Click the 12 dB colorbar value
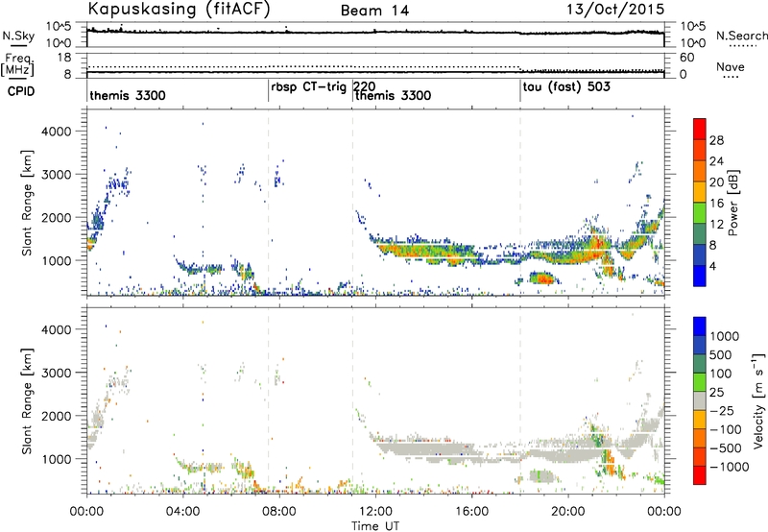768x532 pixels. [716, 225]
